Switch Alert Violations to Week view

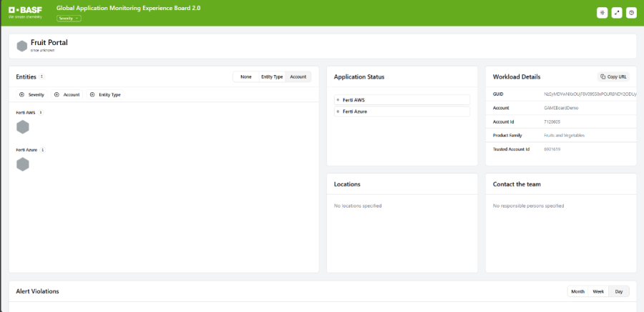click(598, 291)
